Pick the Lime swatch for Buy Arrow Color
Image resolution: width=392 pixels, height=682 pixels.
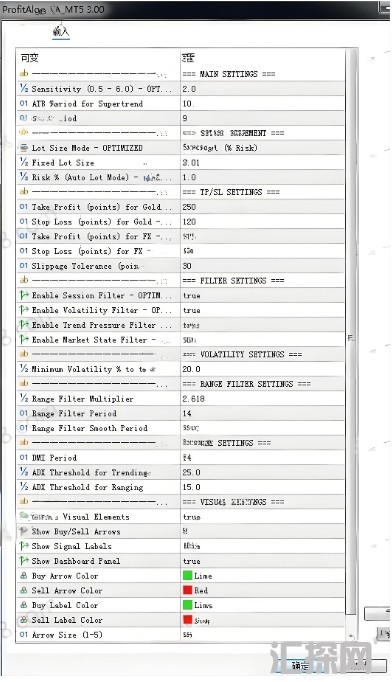[x=188, y=575]
